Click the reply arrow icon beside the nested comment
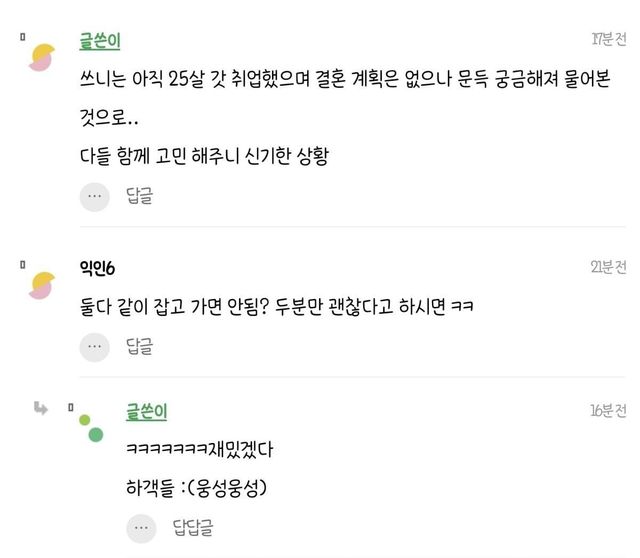Image resolution: width=640 pixels, height=558 pixels. [x=40, y=407]
